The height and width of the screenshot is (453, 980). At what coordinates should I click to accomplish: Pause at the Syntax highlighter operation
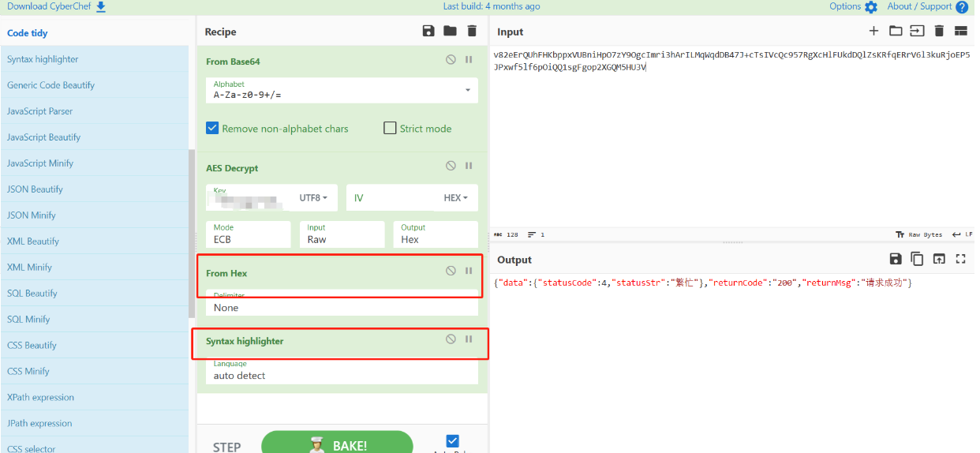click(469, 339)
